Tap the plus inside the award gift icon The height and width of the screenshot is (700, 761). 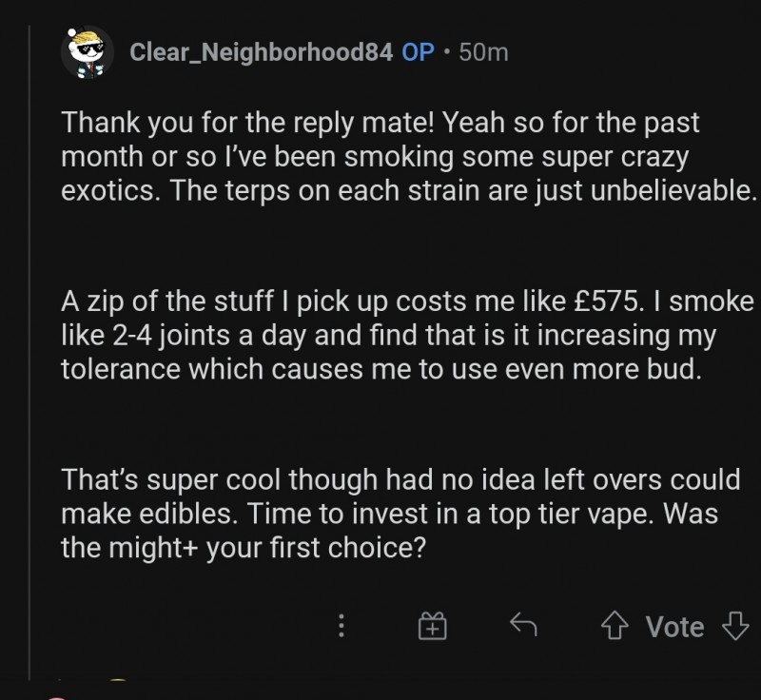point(431,628)
